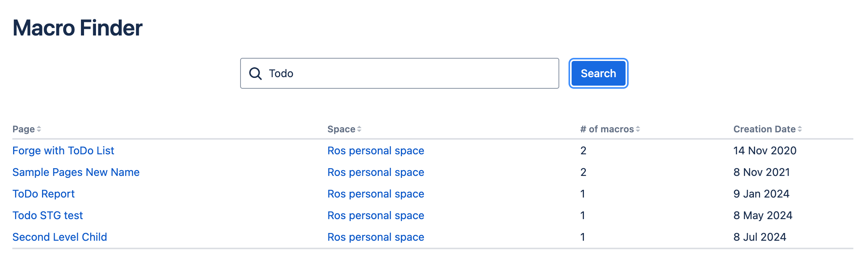Open the Second Level Child page
868x277 pixels.
tap(60, 237)
